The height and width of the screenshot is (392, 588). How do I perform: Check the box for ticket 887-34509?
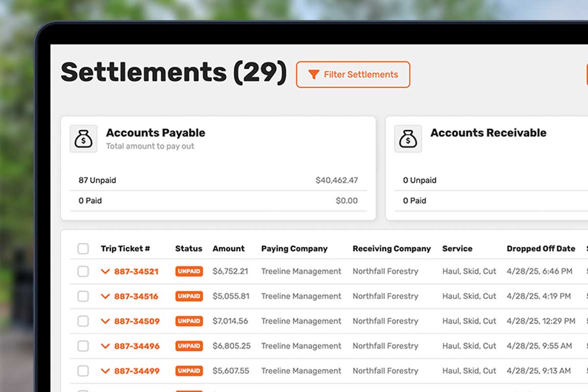pos(83,321)
